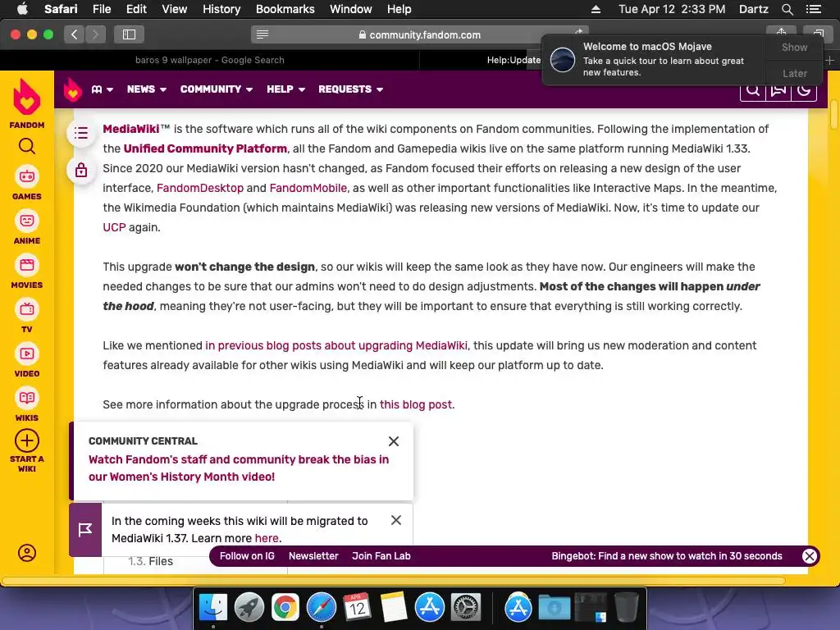
Task: Open the Fandom home logo in sidebar
Action: [x=27, y=103]
